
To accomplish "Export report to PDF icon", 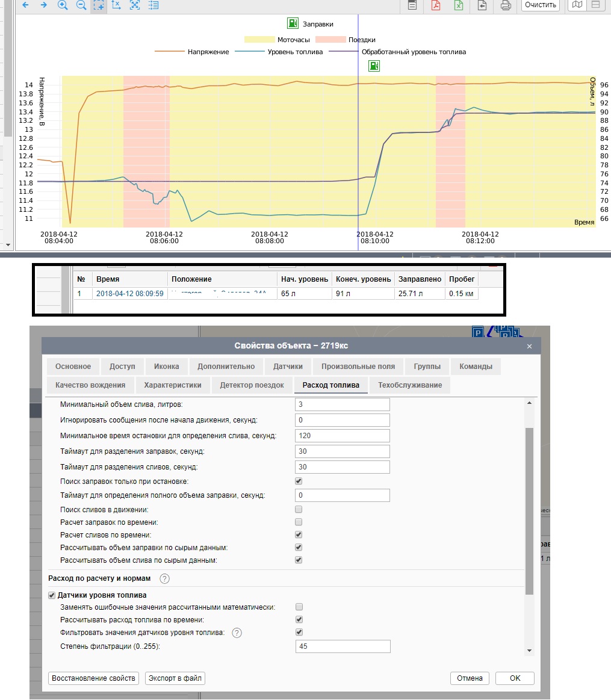I will 436,5.
